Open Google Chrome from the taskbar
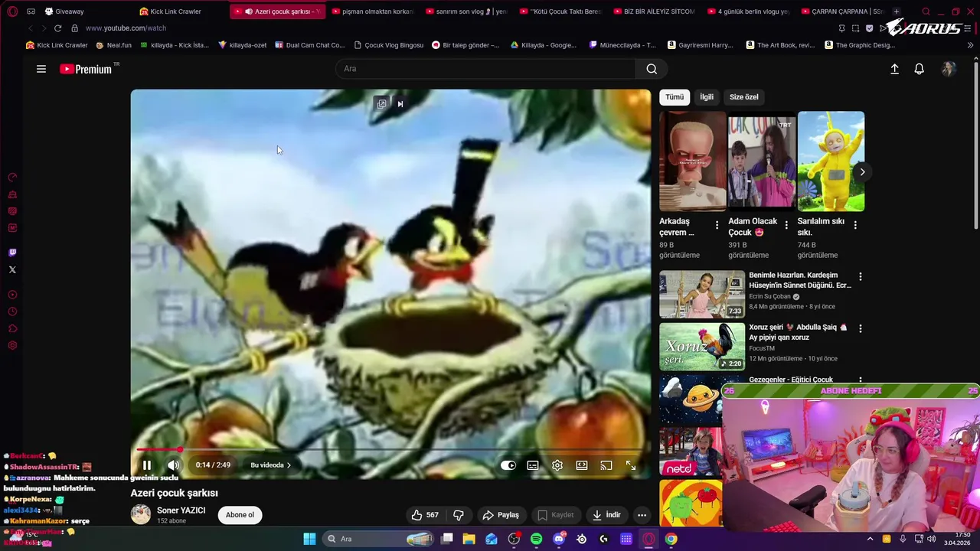This screenshot has height=551, width=980. [x=671, y=539]
